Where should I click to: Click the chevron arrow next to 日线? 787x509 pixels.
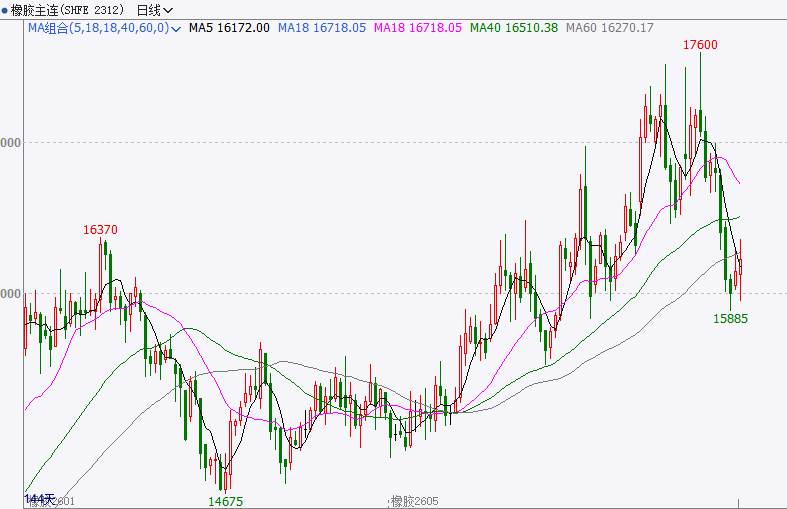[168, 10]
